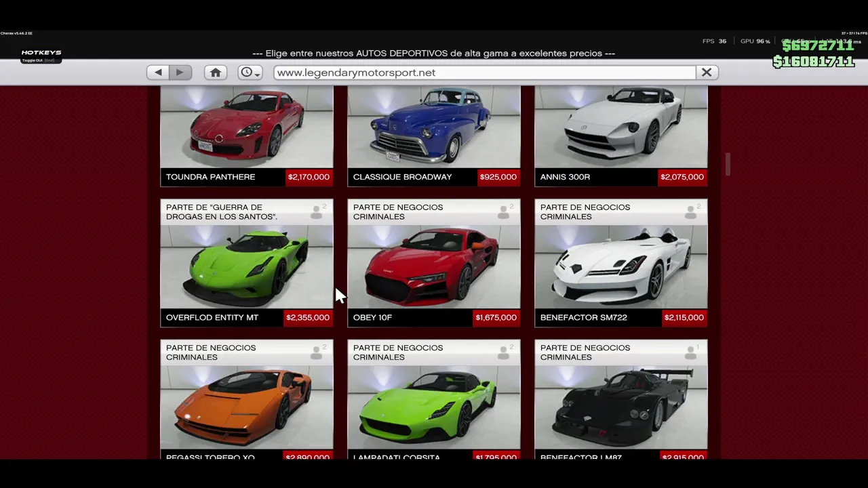Click seat-count icon on Lampadati Corsita card

pyautogui.click(x=504, y=352)
